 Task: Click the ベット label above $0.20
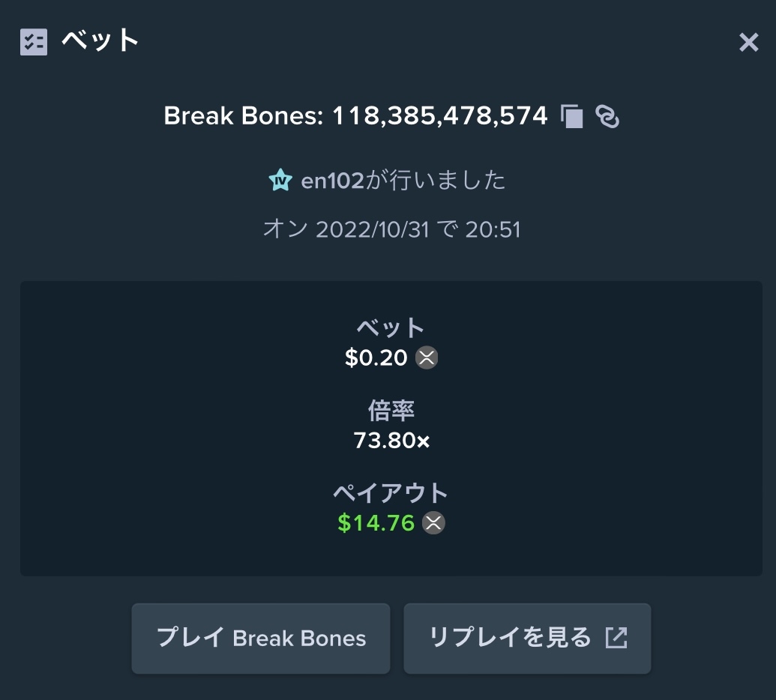391,328
